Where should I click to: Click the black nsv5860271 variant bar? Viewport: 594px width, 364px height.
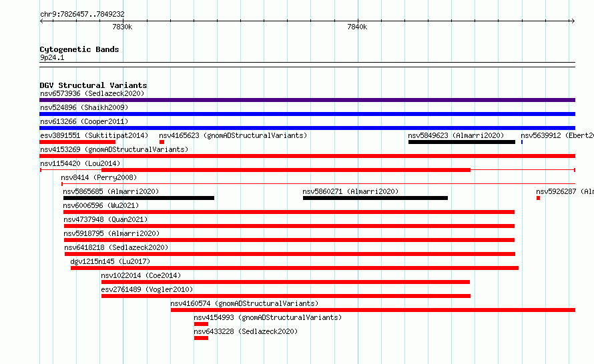[375, 198]
